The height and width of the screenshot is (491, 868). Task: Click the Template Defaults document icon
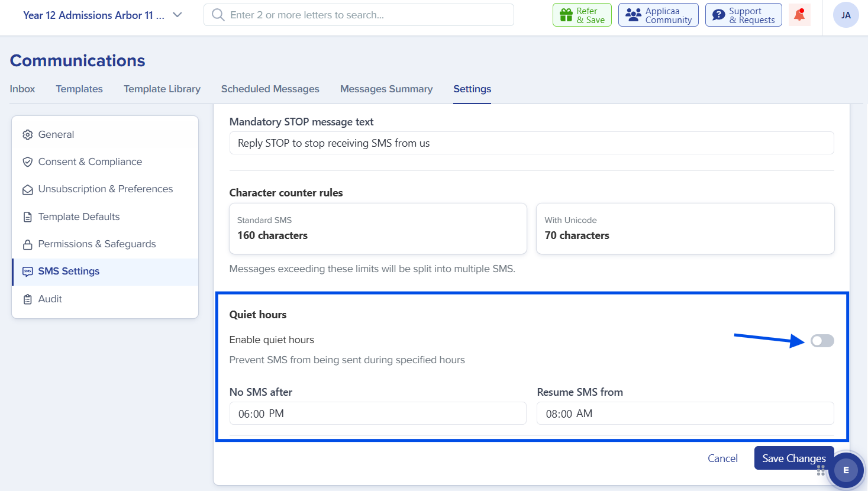tap(27, 217)
